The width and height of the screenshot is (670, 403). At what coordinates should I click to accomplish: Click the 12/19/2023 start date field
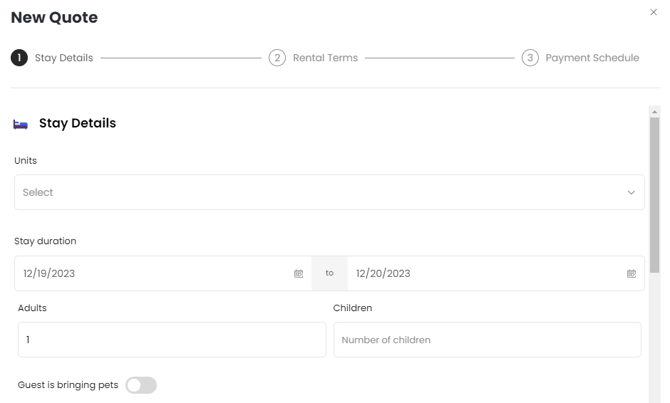[150, 273]
